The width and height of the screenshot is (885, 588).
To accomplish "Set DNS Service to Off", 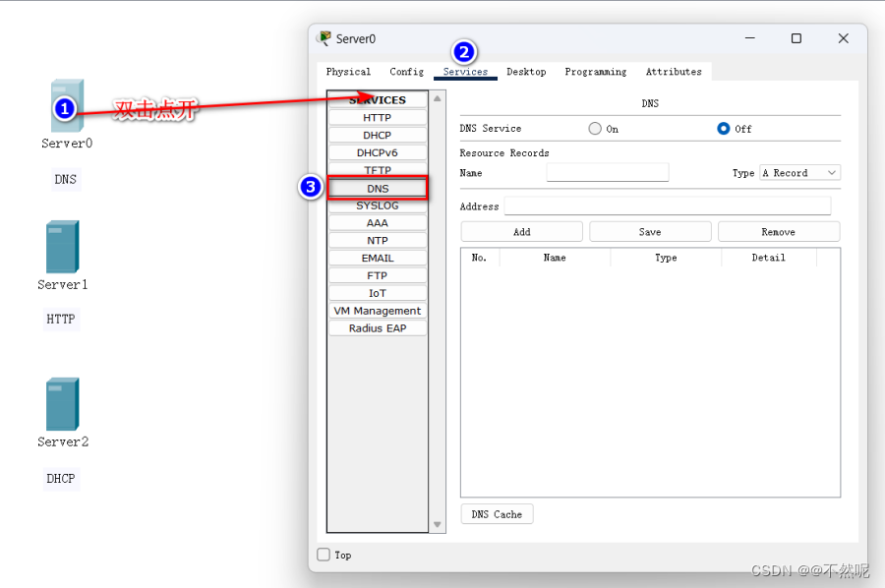I will (724, 129).
